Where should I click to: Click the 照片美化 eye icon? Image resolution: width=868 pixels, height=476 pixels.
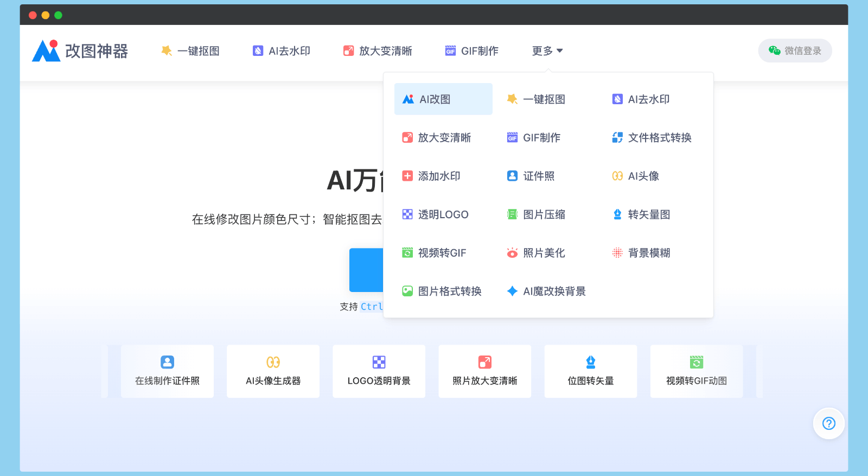[512, 253]
